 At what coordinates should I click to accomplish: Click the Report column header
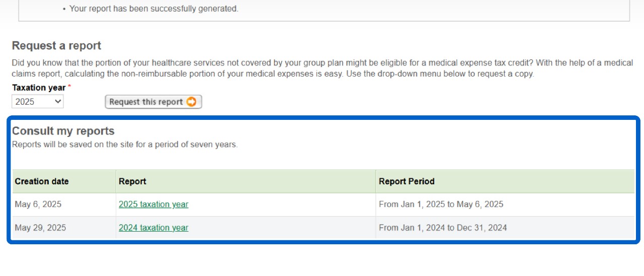pos(132,181)
